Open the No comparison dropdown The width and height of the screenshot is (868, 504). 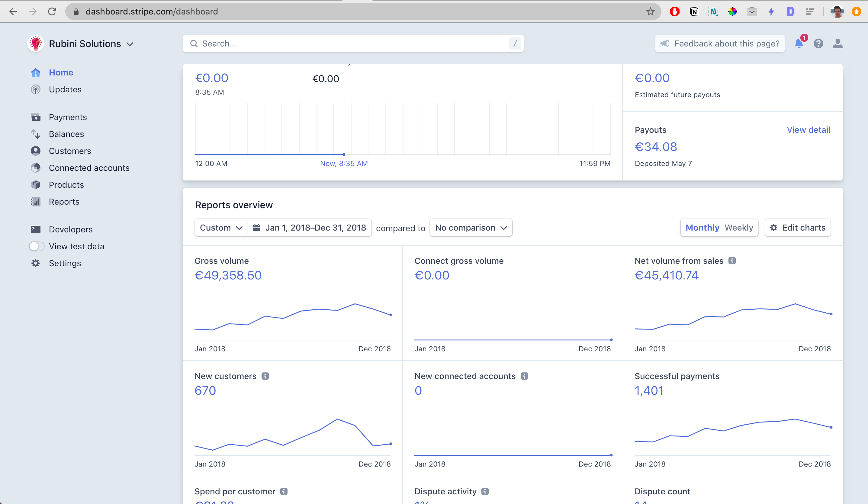pyautogui.click(x=471, y=228)
